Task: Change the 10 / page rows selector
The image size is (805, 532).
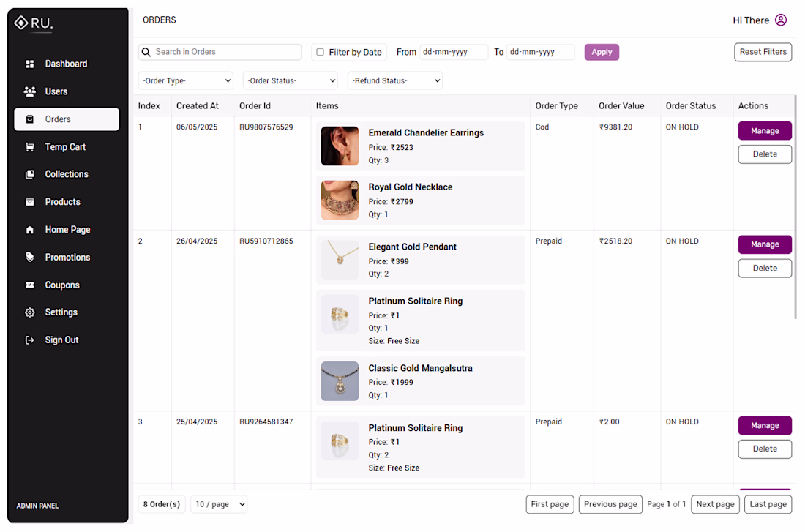Action: [219, 504]
